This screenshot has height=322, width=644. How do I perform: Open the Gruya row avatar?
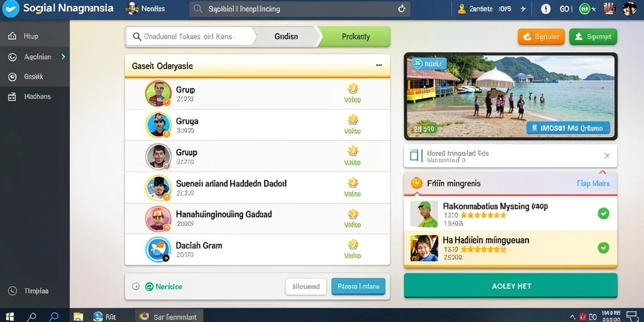pyautogui.click(x=158, y=125)
